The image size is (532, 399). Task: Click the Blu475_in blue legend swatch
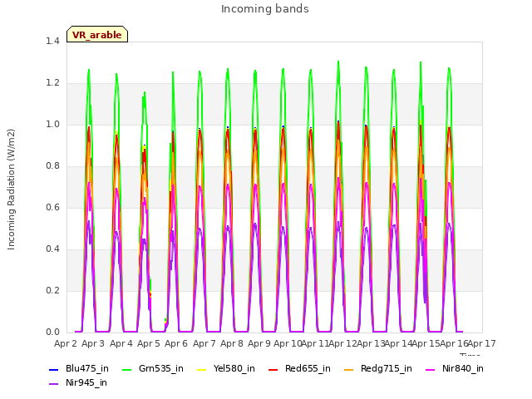(x=54, y=369)
